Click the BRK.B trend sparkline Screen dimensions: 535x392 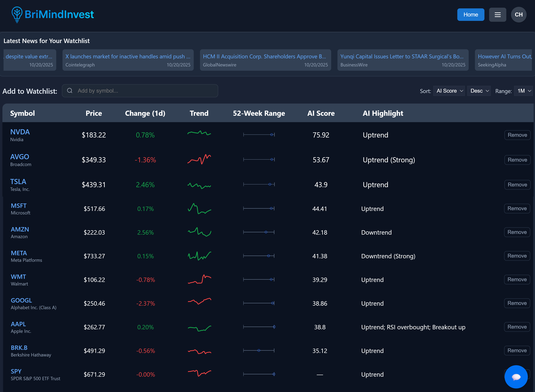pos(199,351)
